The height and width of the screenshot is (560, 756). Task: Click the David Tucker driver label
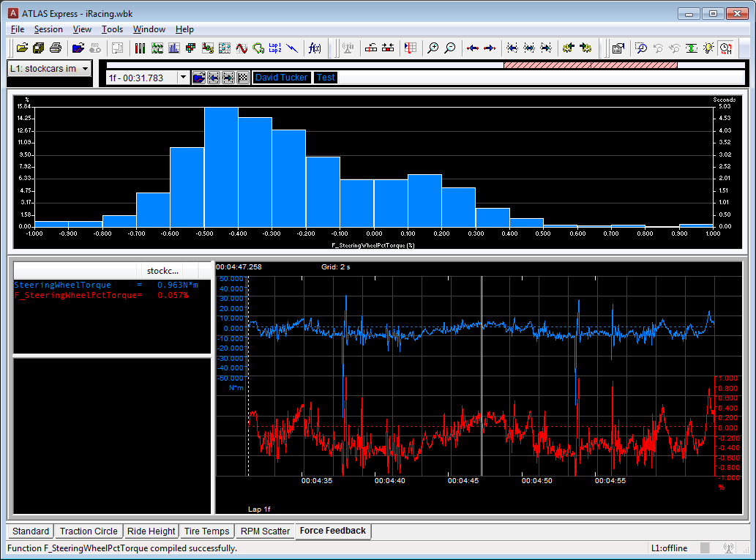[281, 77]
